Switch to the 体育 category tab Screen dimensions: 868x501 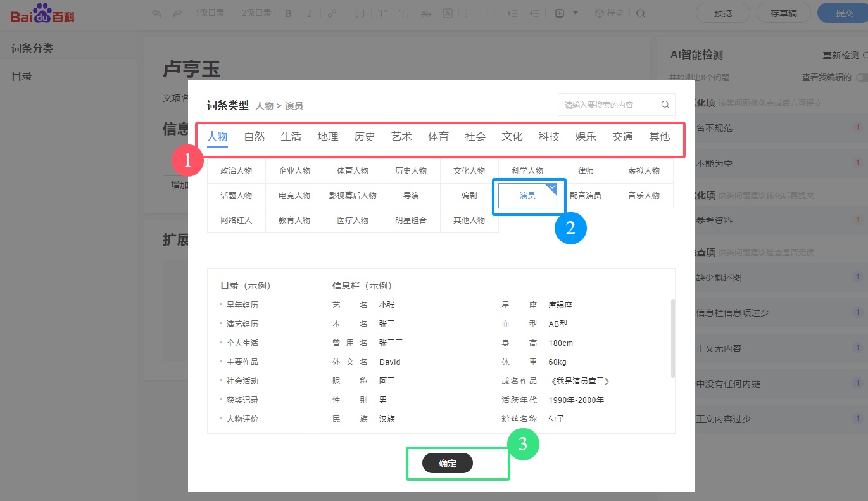point(438,137)
